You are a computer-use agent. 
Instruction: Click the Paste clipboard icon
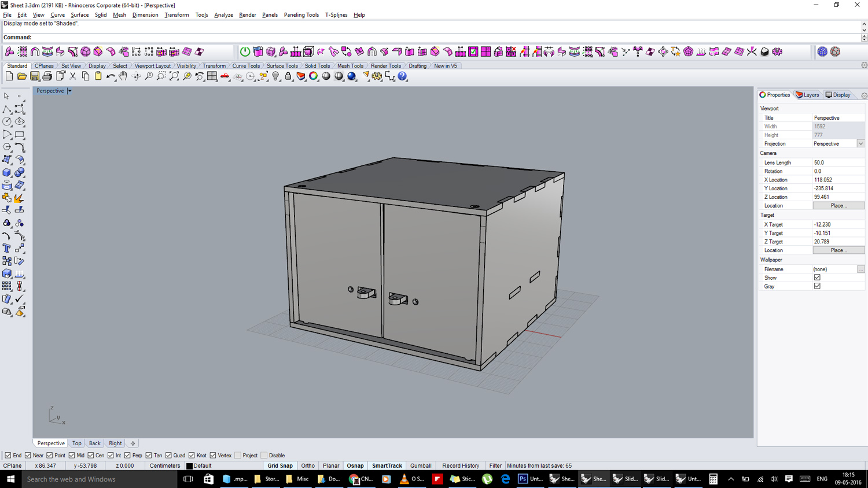[x=98, y=76]
